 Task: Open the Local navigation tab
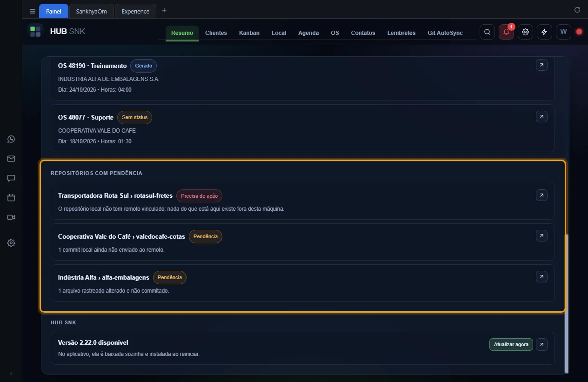click(x=279, y=33)
